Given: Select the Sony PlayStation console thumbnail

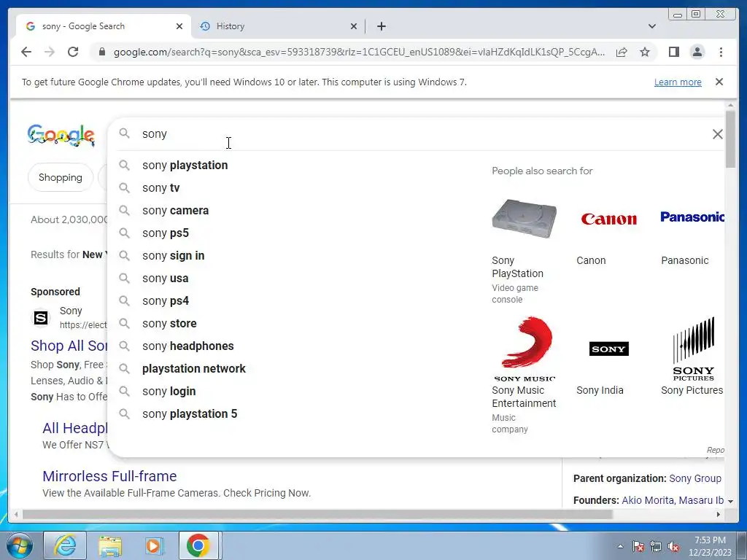Looking at the screenshot, I should point(524,219).
